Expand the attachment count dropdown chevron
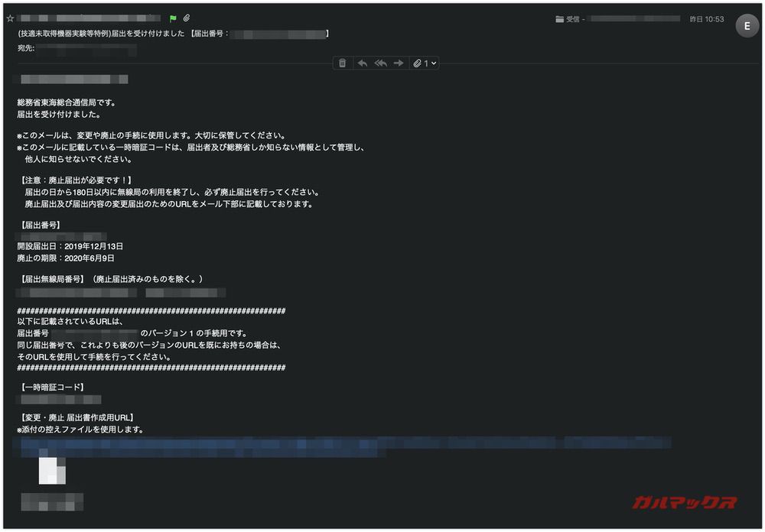 (x=434, y=63)
